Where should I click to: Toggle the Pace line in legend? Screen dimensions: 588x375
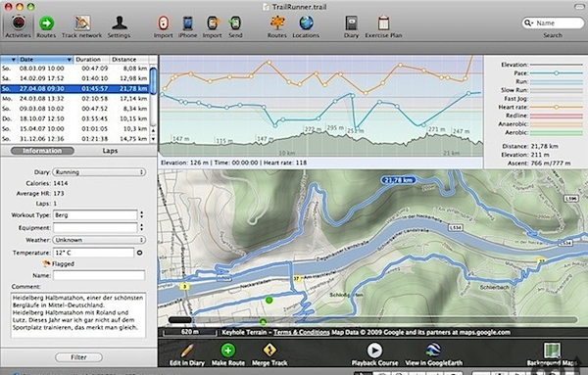(x=556, y=73)
